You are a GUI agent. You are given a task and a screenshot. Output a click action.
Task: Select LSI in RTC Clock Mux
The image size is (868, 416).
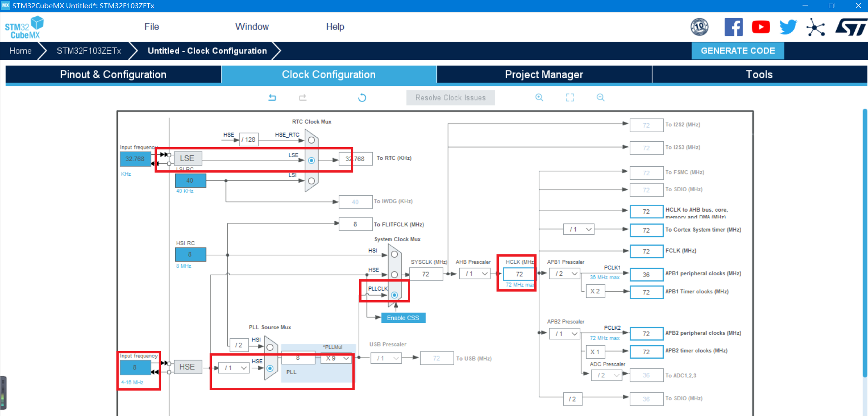pyautogui.click(x=311, y=181)
